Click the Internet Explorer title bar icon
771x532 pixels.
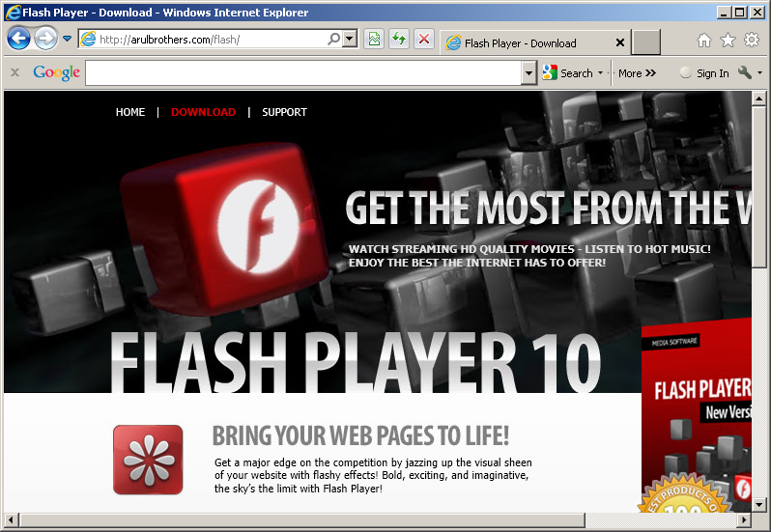pyautogui.click(x=13, y=12)
